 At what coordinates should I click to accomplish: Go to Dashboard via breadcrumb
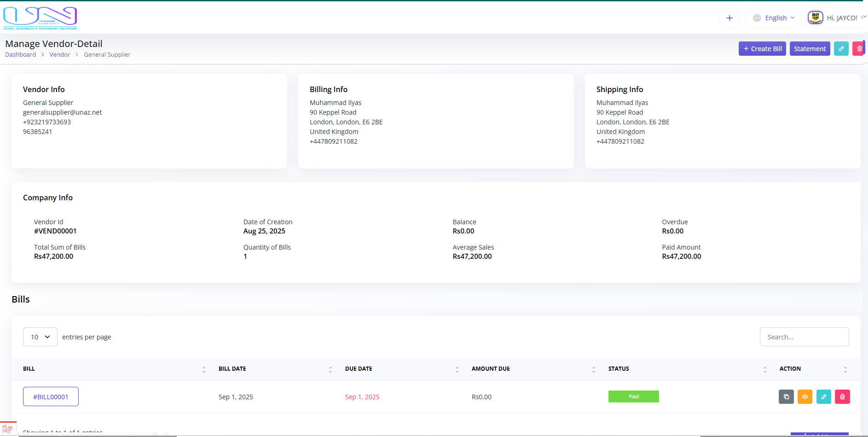[x=20, y=54]
